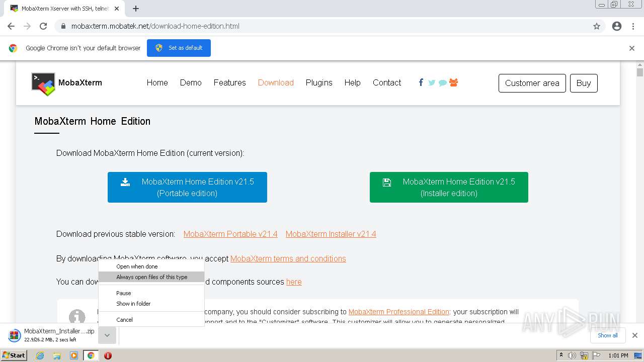Show hidden tray icons arrow
This screenshot has width=644, height=362.
[x=561, y=355]
